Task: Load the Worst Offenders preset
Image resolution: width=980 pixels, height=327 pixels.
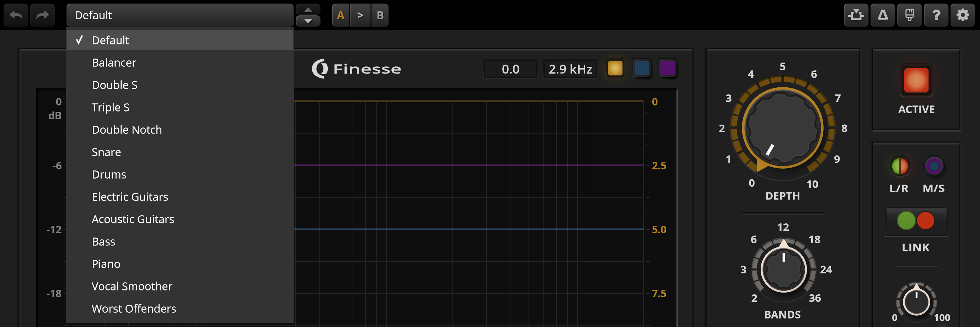Action: 180,309
